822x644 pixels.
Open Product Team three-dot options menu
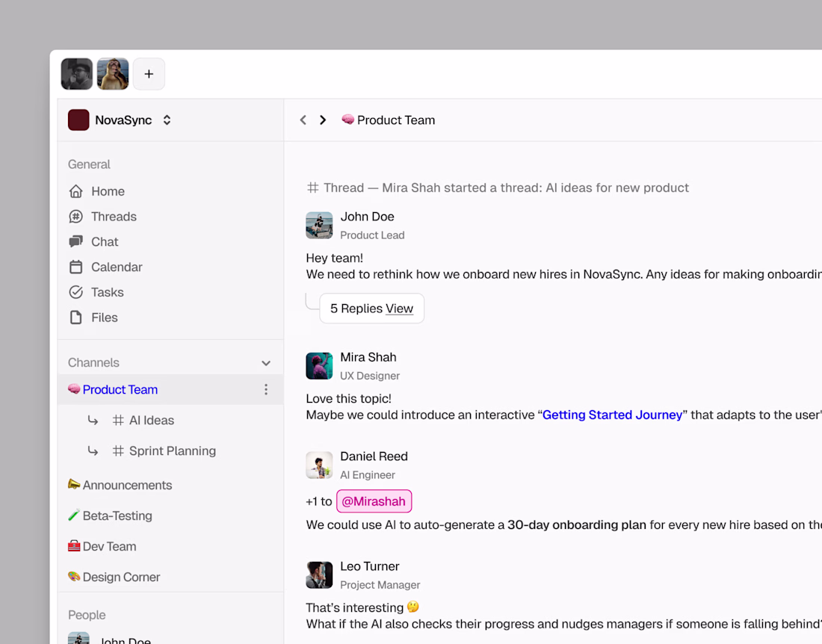point(266,389)
